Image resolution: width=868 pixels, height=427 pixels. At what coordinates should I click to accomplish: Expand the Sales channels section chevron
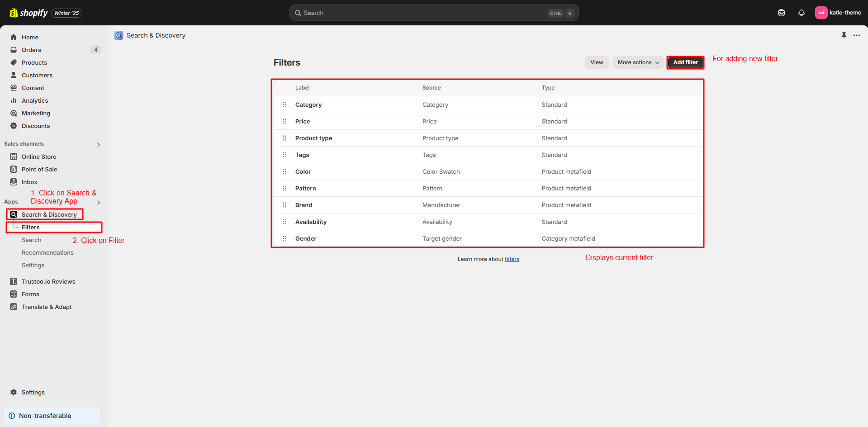click(x=99, y=144)
